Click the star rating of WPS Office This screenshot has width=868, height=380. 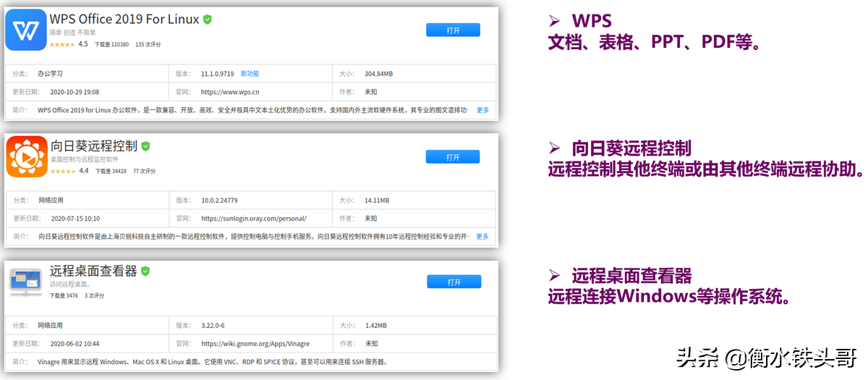pos(62,45)
